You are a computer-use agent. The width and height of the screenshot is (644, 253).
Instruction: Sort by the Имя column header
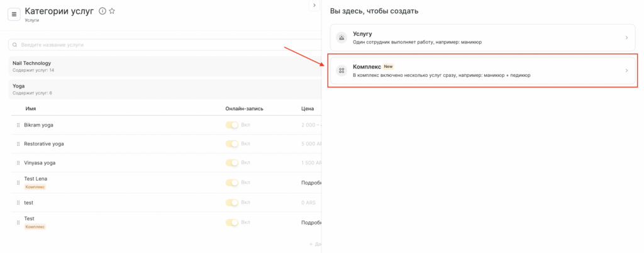tap(30, 109)
